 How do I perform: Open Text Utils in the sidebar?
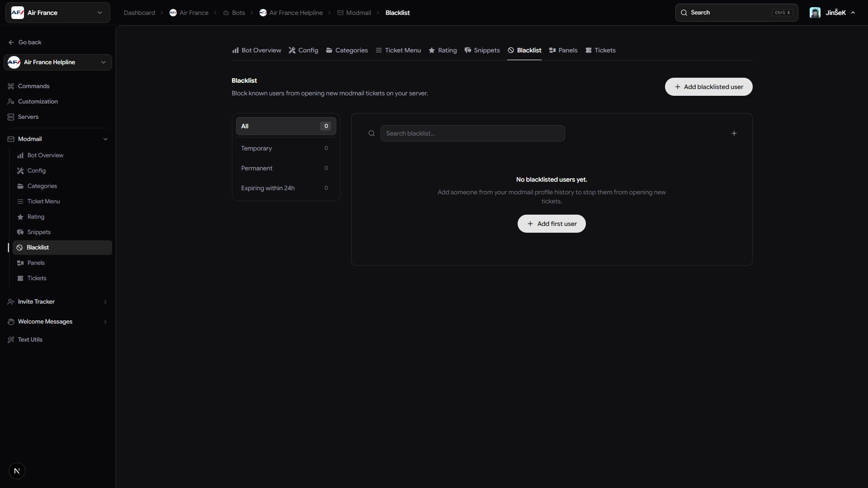[58, 340]
